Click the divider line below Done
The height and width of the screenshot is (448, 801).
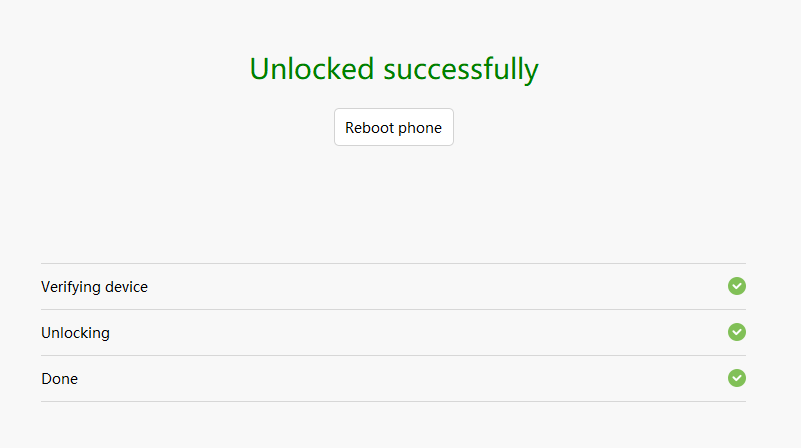click(393, 402)
